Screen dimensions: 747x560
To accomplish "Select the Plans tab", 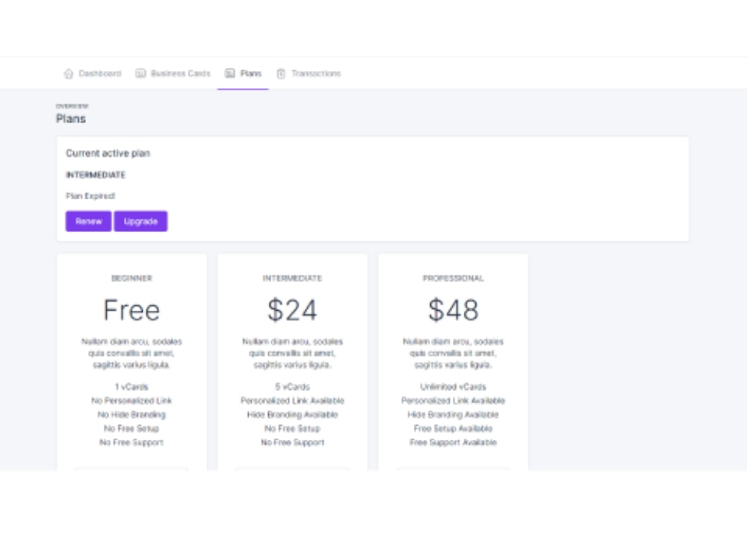I will 243,73.
